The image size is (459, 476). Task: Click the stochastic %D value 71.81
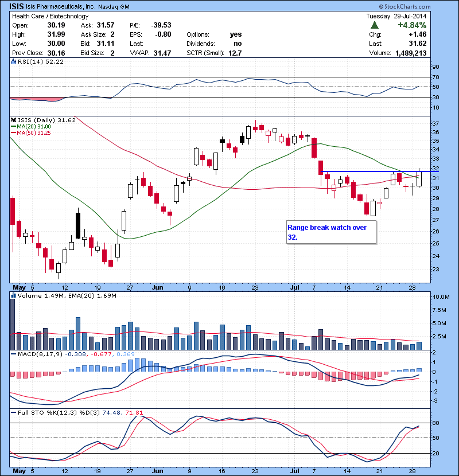tap(134, 412)
